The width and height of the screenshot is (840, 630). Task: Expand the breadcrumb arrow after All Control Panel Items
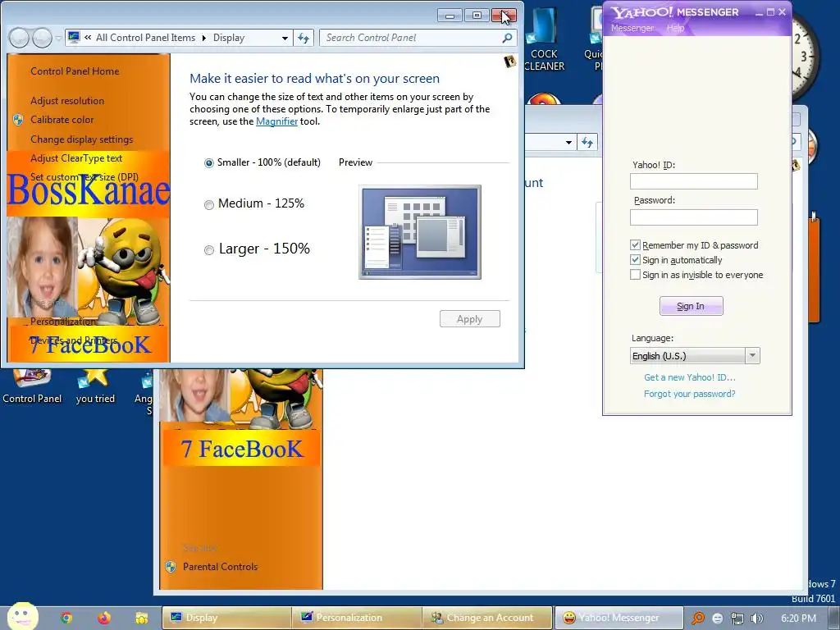(204, 38)
